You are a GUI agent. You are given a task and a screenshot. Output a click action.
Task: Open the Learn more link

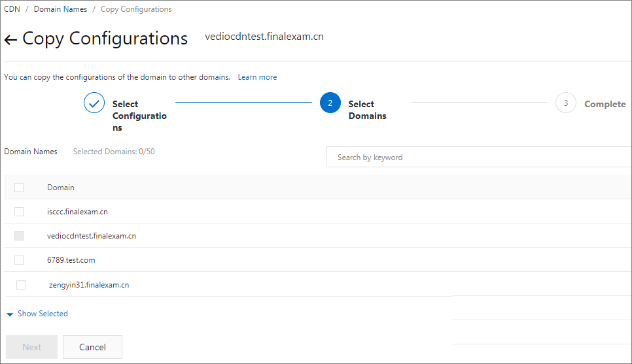pos(257,77)
